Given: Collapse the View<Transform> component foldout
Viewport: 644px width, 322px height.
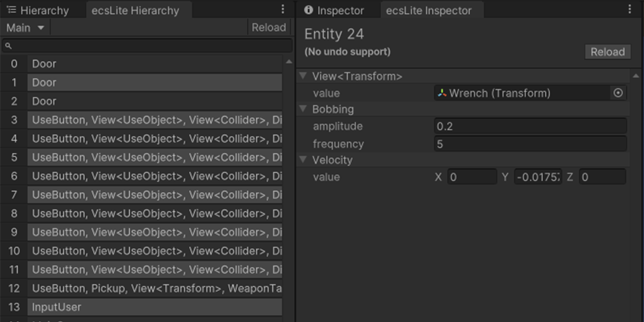Looking at the screenshot, I should pos(303,76).
